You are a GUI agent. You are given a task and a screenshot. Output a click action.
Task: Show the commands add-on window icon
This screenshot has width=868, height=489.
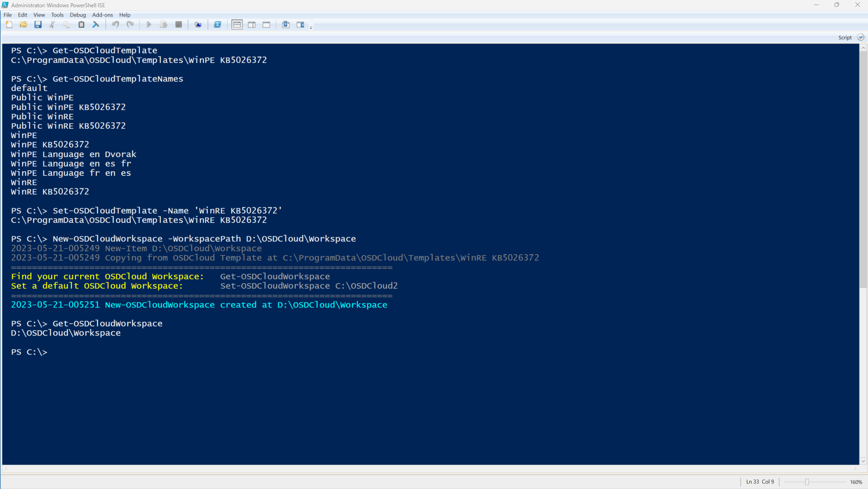point(300,25)
